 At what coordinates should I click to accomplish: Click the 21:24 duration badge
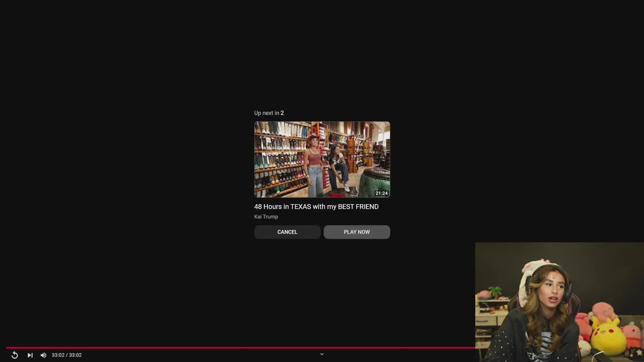381,193
